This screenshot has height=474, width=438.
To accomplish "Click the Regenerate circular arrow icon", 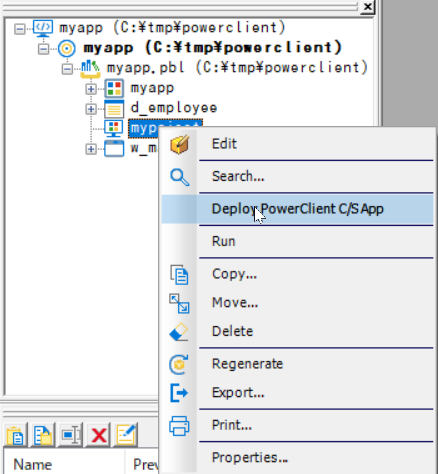I will coord(179,364).
